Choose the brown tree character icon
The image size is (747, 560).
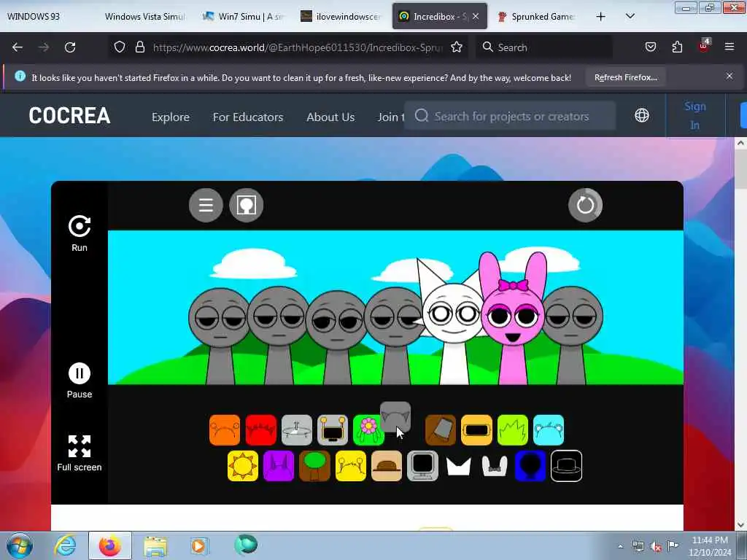click(314, 466)
